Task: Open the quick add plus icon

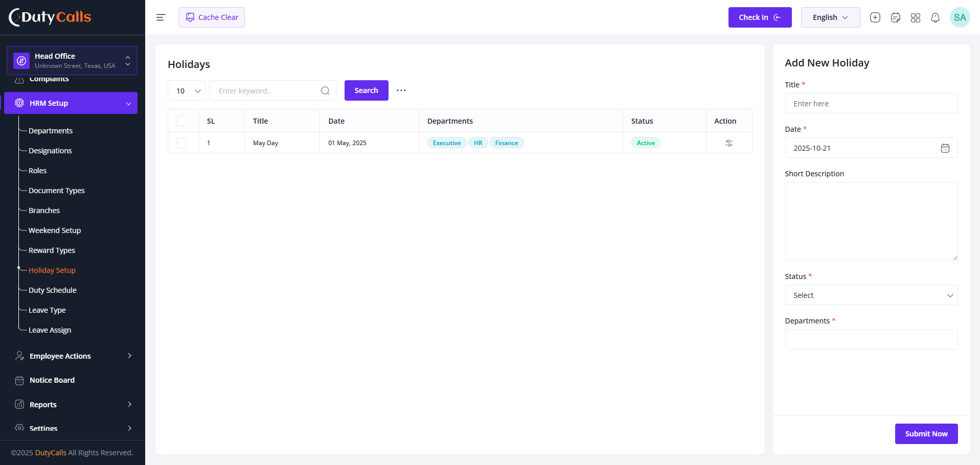Action: (x=875, y=17)
